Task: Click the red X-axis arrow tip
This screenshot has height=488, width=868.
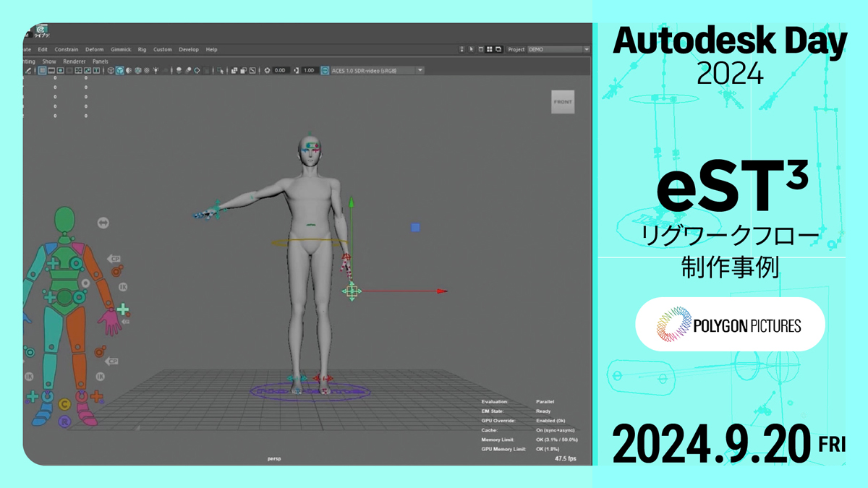Action: coord(443,291)
